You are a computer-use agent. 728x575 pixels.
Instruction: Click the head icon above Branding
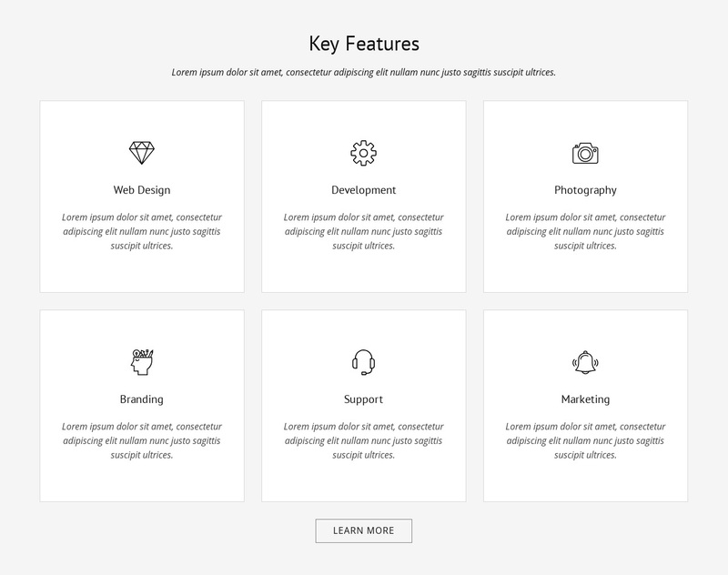142,362
